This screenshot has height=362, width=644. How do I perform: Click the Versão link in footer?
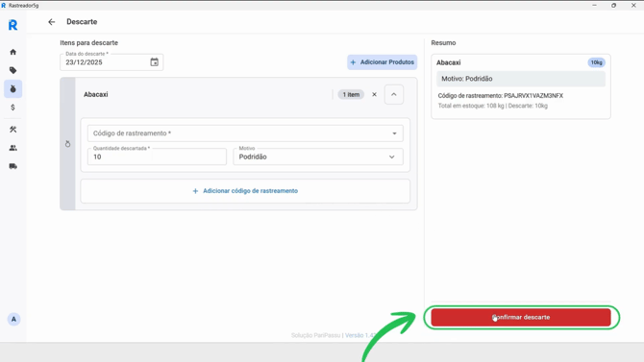point(360,335)
